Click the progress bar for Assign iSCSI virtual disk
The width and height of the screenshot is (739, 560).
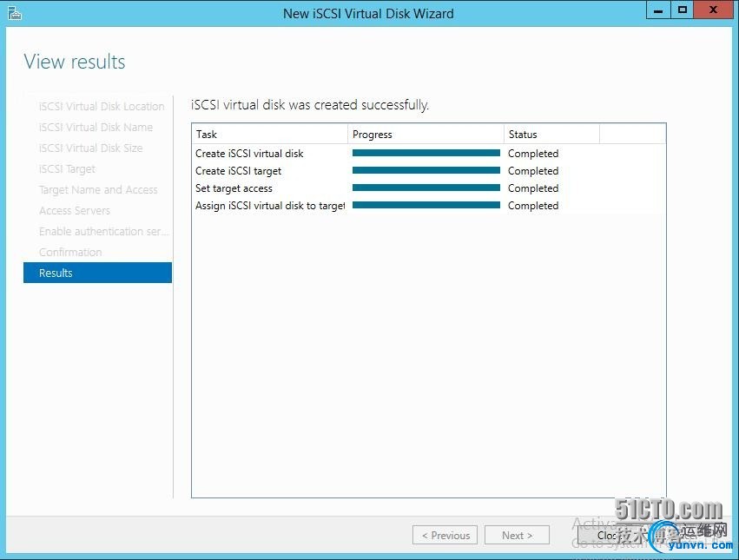click(426, 205)
